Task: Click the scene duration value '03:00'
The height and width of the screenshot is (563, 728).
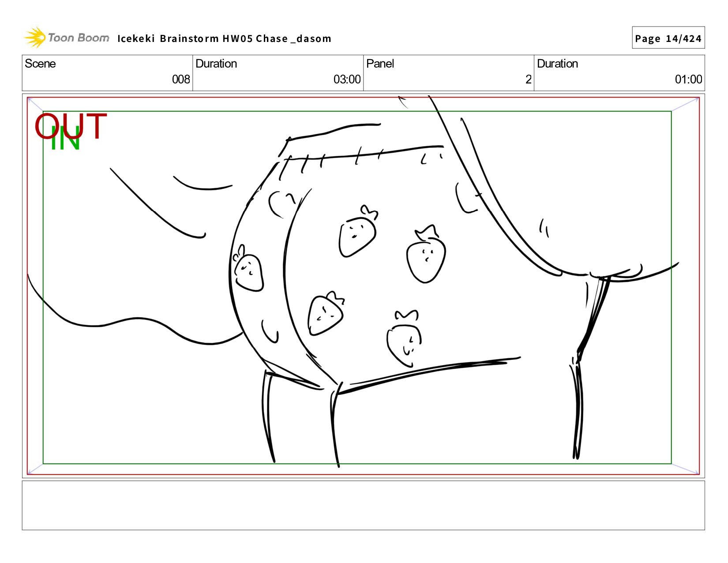Action: (x=347, y=79)
